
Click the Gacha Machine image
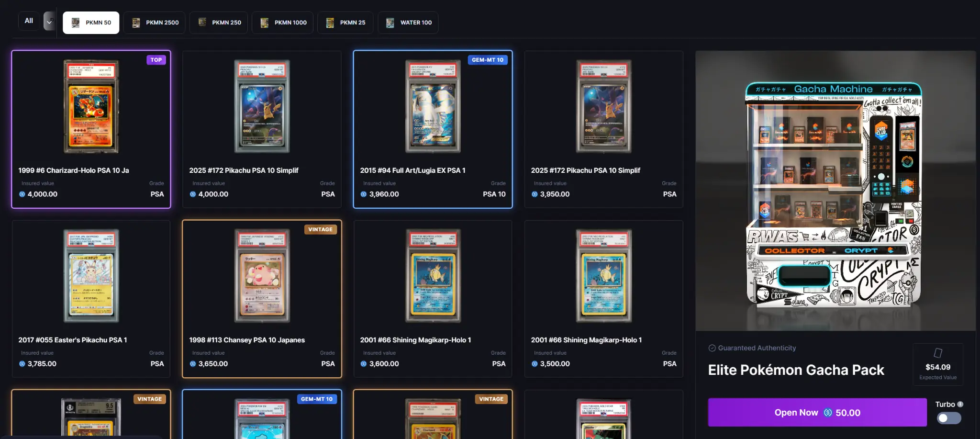coord(835,191)
